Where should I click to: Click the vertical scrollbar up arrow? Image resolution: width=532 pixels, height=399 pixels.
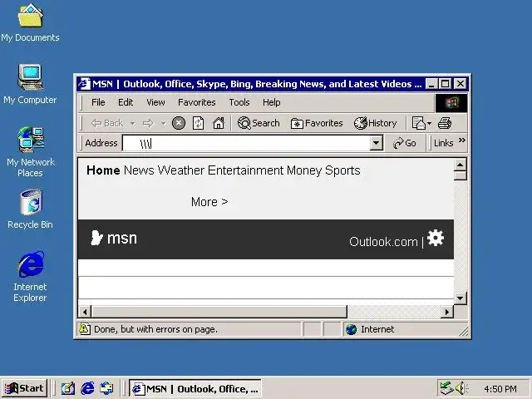click(x=460, y=165)
